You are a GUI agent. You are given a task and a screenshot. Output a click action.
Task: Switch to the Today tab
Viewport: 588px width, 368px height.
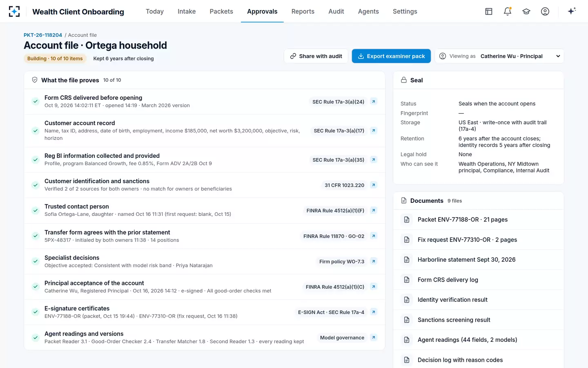(155, 11)
